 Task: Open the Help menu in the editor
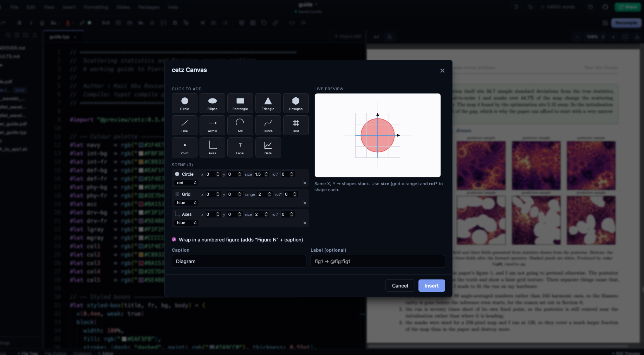click(x=173, y=7)
